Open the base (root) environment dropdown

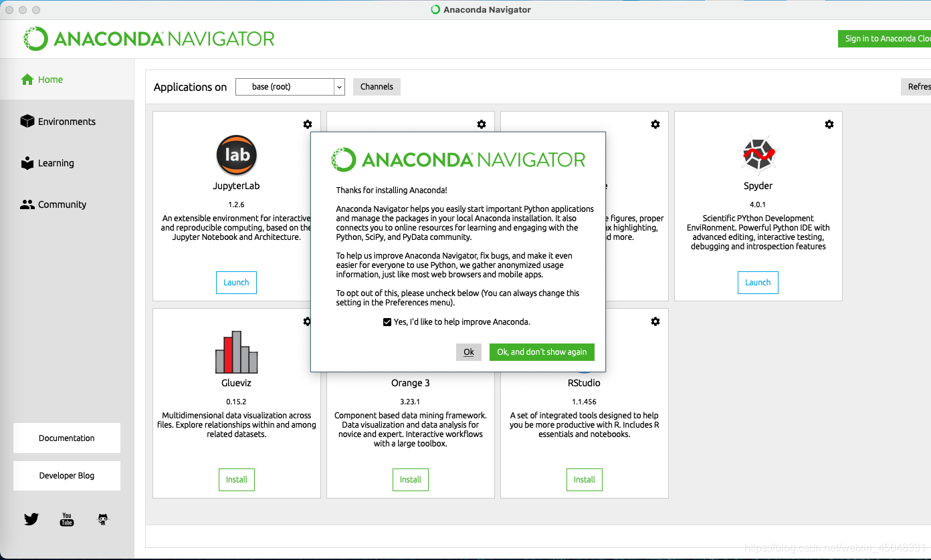[290, 87]
